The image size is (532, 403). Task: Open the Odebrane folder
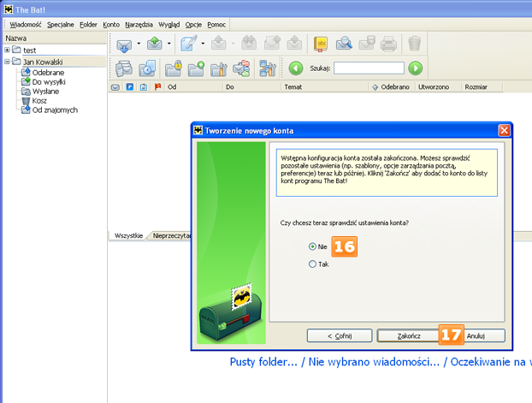(x=48, y=73)
